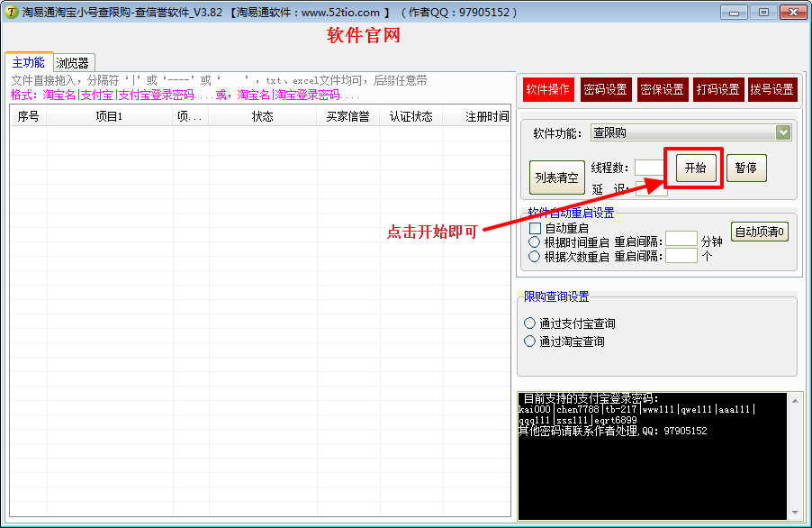Open the 软件操作 panel

point(548,89)
